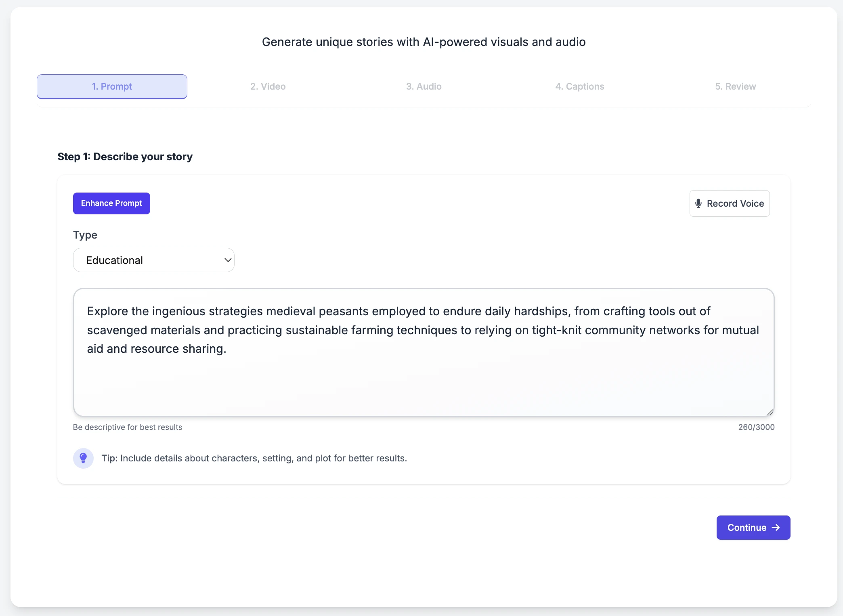
Task: Start recording with Record Voice button
Action: pyautogui.click(x=730, y=203)
